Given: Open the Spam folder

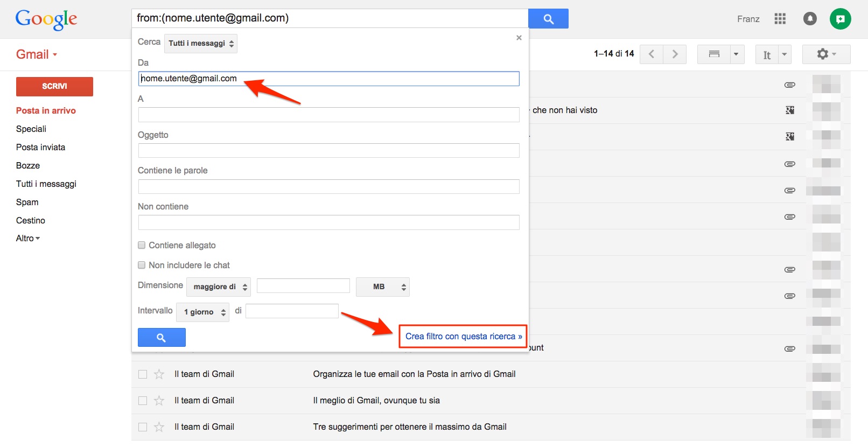Looking at the screenshot, I should pos(27,202).
